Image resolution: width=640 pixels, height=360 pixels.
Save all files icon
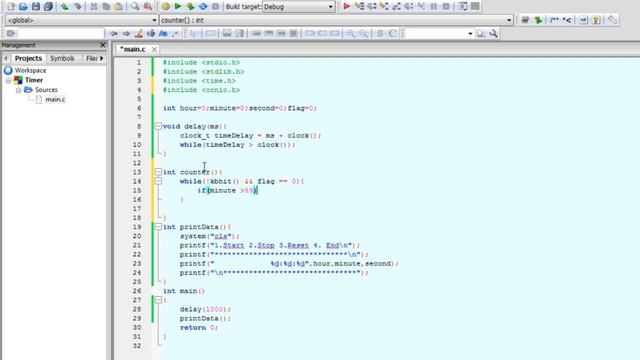click(48, 6)
